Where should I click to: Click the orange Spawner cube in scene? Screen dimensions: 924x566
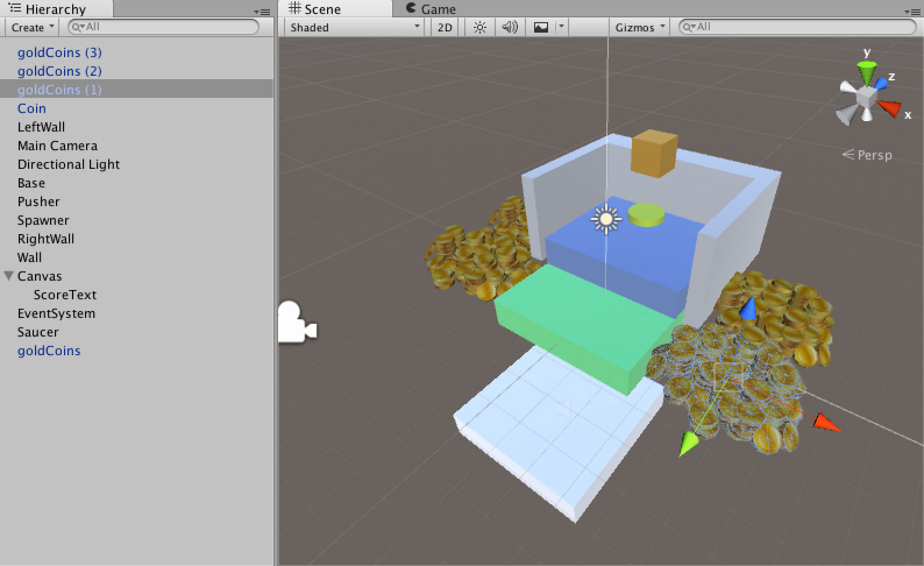pyautogui.click(x=655, y=154)
